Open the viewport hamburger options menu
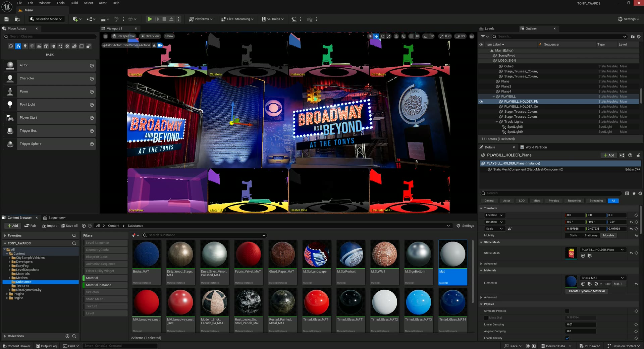Screen dimensions: 644x349 (x=105, y=36)
